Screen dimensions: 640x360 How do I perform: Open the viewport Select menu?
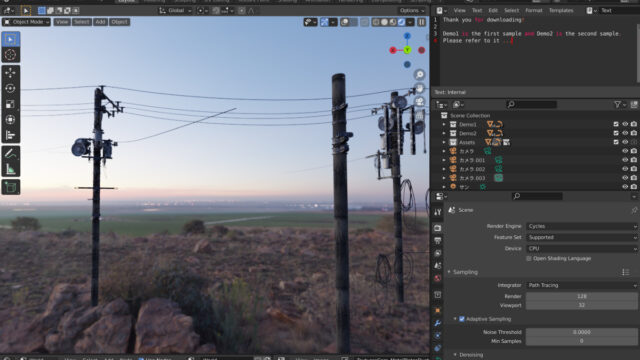(81, 22)
